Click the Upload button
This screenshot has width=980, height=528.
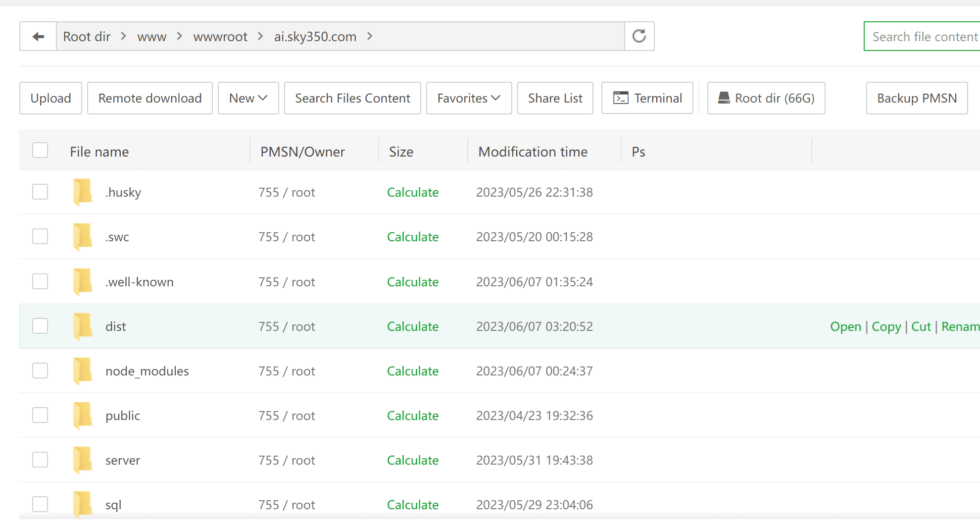pos(50,98)
